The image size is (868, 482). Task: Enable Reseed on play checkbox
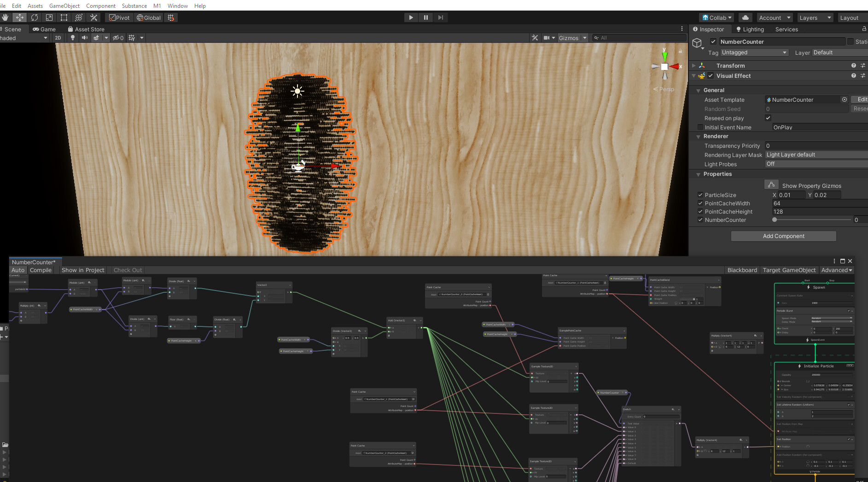(x=768, y=118)
